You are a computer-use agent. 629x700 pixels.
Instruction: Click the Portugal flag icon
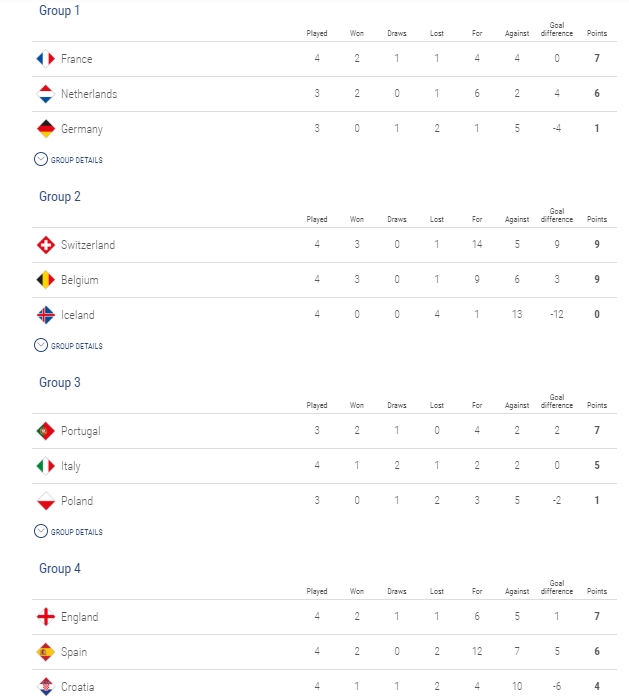coord(46,431)
